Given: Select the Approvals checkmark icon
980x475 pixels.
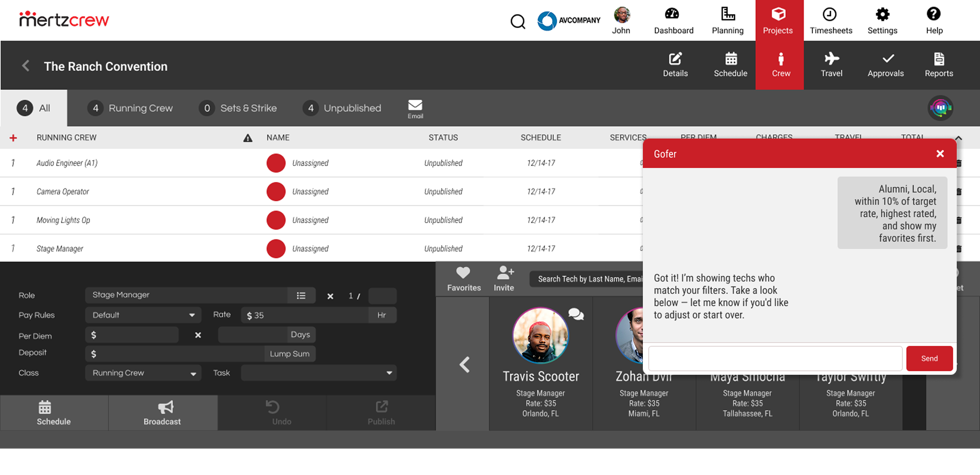Looking at the screenshot, I should 885,65.
